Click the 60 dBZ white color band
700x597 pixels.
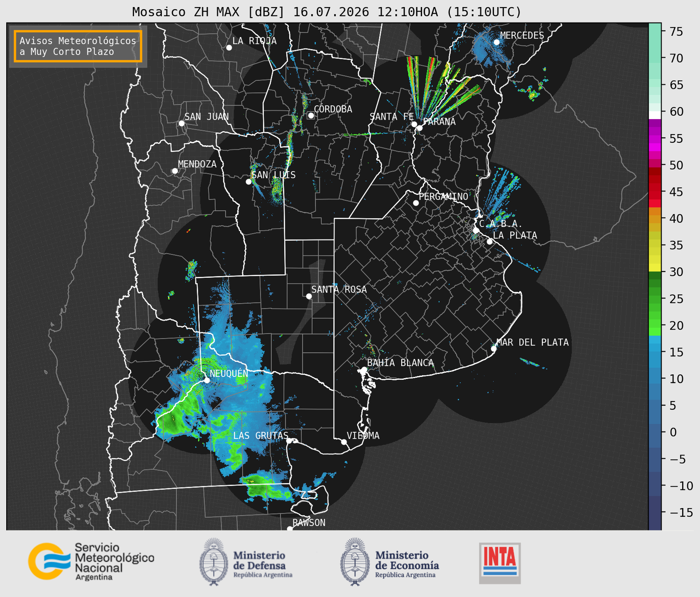pyautogui.click(x=655, y=115)
